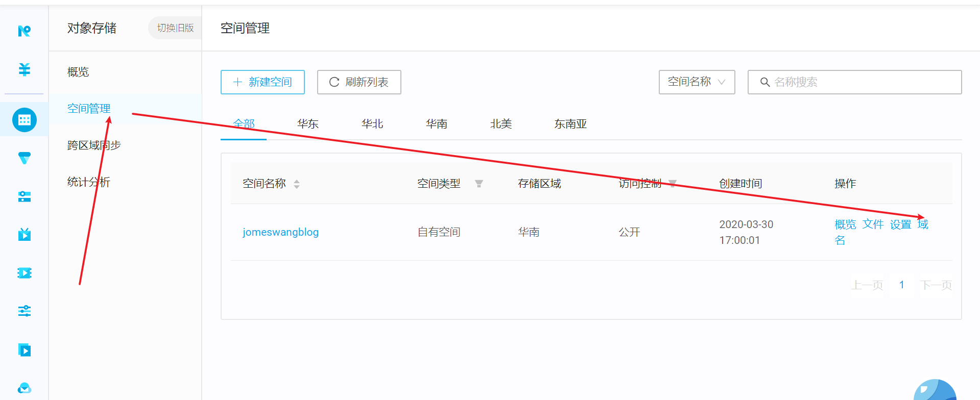Click the magnifier icon in the search box
The height and width of the screenshot is (400, 980).
click(x=764, y=82)
